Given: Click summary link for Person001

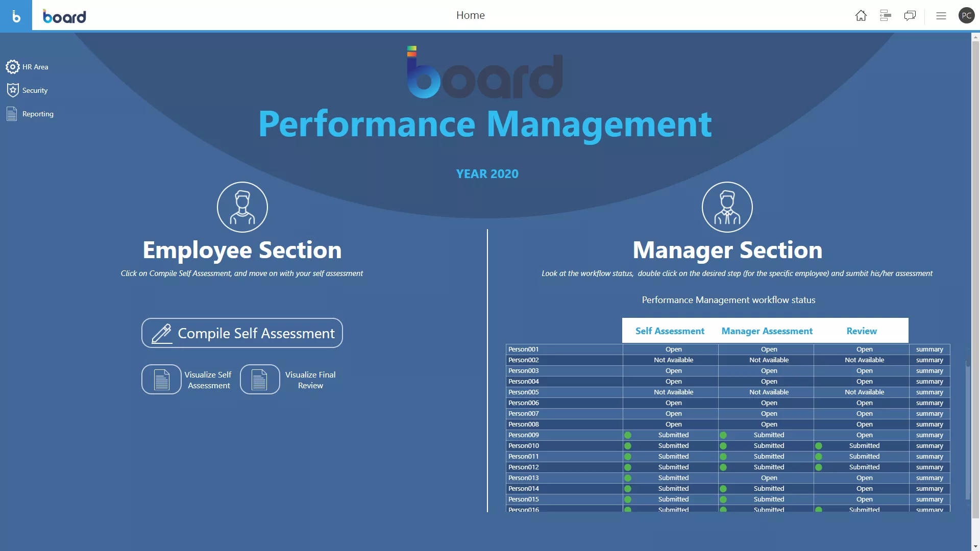Looking at the screenshot, I should coord(929,348).
